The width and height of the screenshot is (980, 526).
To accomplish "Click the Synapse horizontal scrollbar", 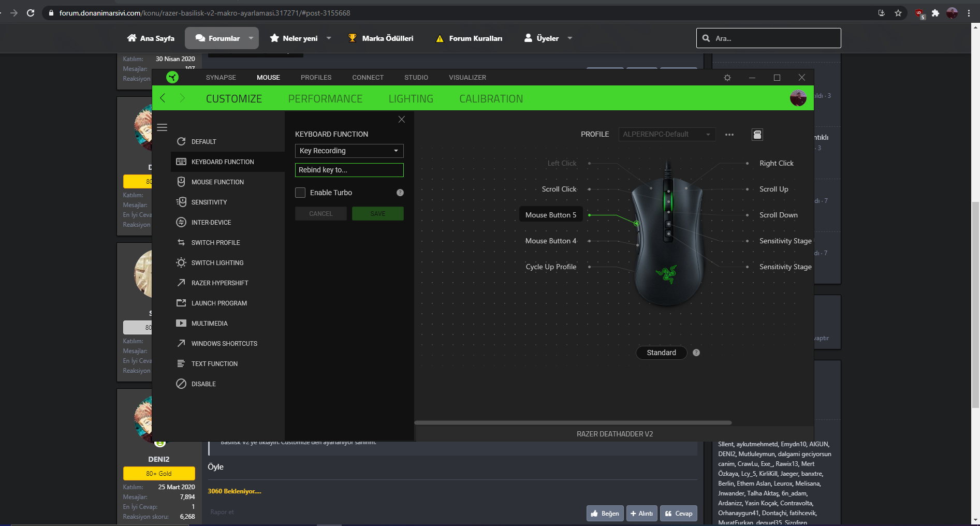I will [573, 422].
